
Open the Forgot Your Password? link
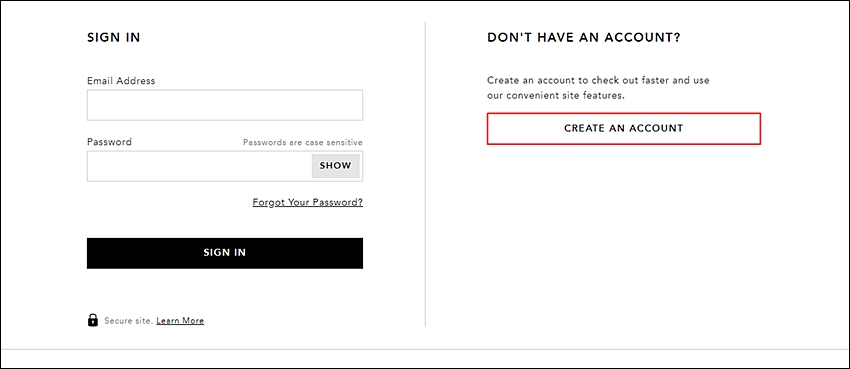[x=307, y=203]
